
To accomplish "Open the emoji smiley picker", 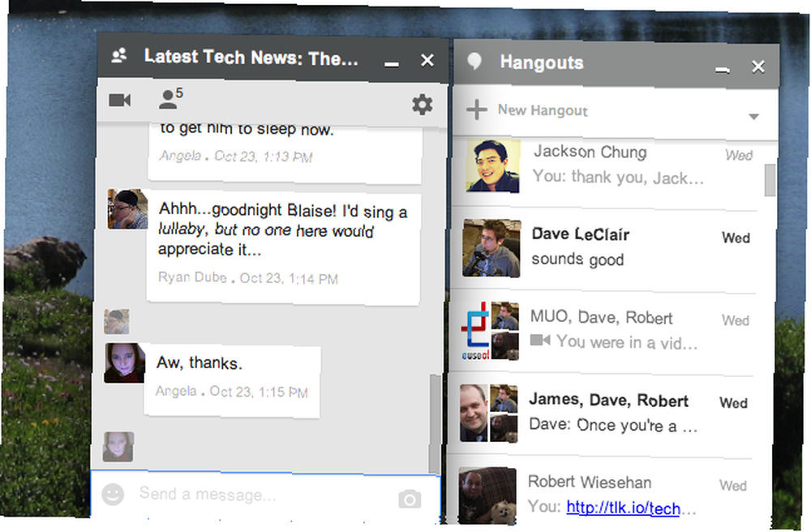I will [113, 494].
